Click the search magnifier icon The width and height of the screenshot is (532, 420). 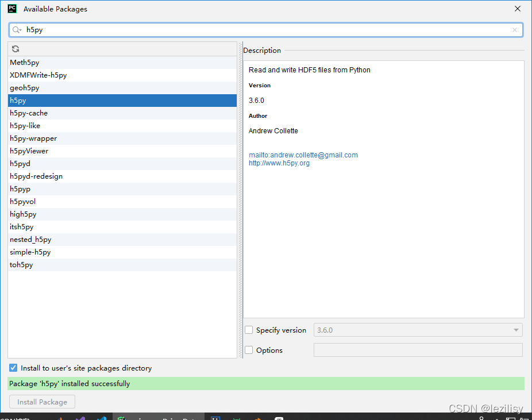pyautogui.click(x=16, y=30)
